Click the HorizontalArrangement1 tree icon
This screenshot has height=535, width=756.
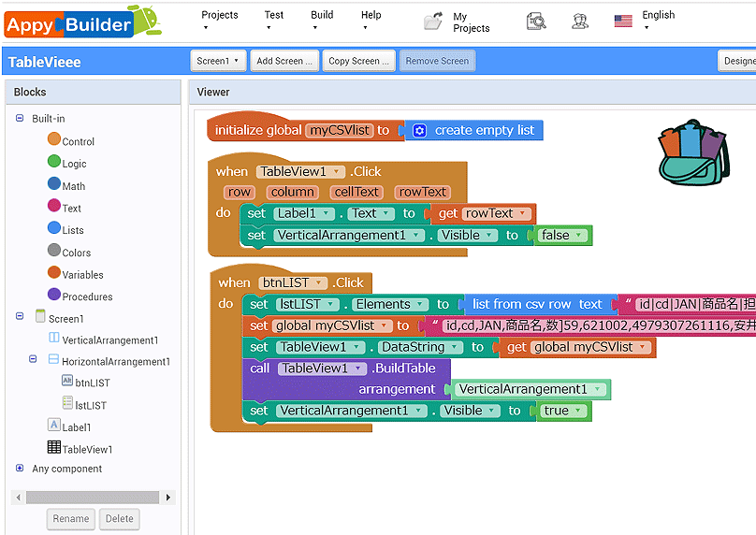click(54, 359)
